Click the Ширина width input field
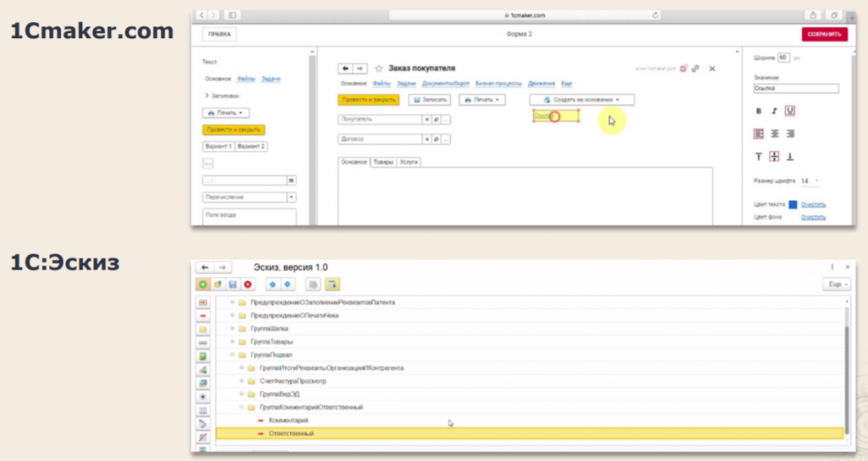Viewport: 868px width, 461px height. (x=783, y=58)
